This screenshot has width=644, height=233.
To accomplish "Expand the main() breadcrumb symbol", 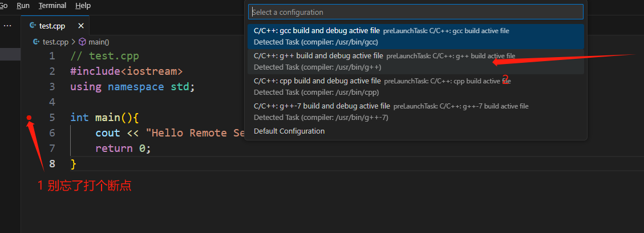I will tap(98, 42).
